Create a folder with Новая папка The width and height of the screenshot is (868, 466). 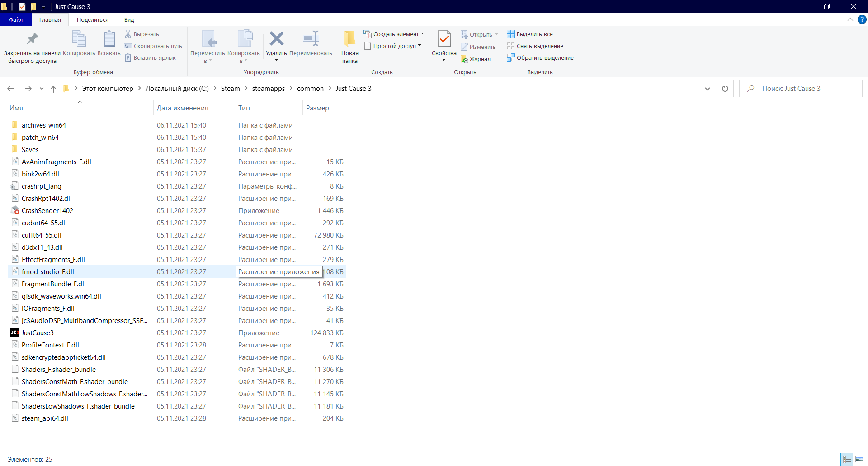349,47
